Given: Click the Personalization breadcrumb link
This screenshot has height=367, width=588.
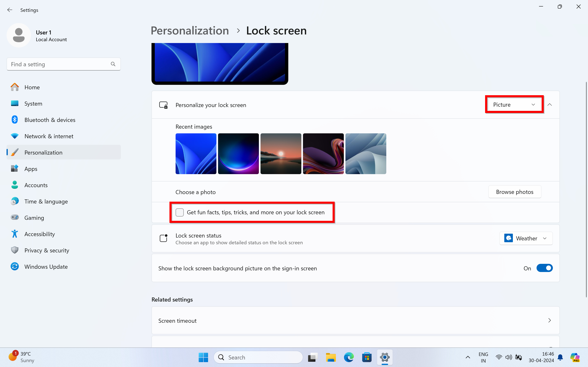Looking at the screenshot, I should tap(190, 31).
